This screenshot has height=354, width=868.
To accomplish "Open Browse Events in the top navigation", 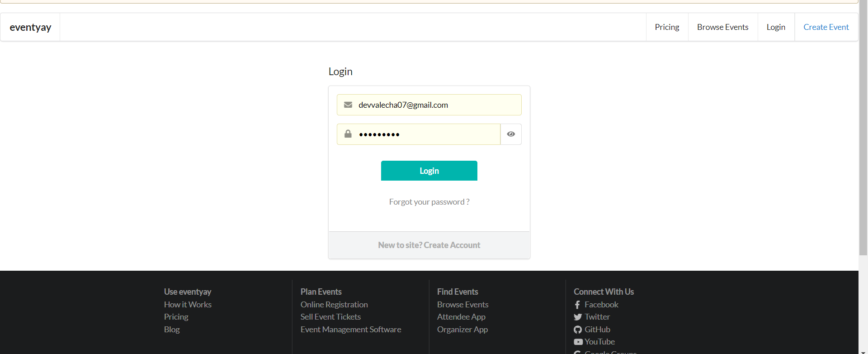I will pos(722,27).
